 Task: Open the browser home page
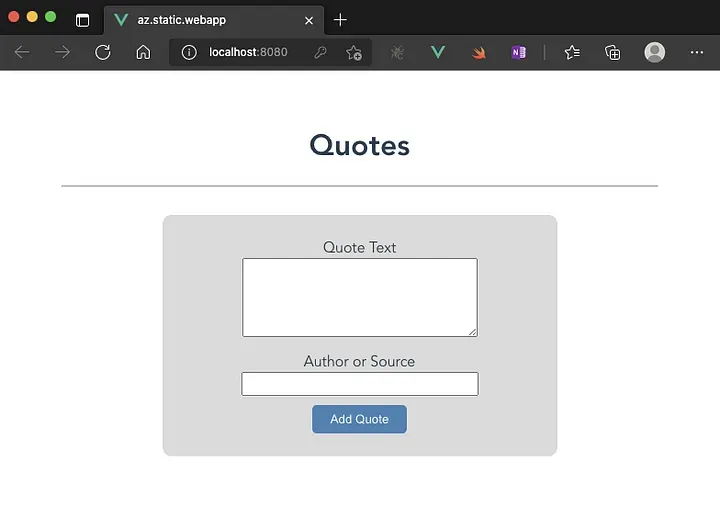pos(143,52)
